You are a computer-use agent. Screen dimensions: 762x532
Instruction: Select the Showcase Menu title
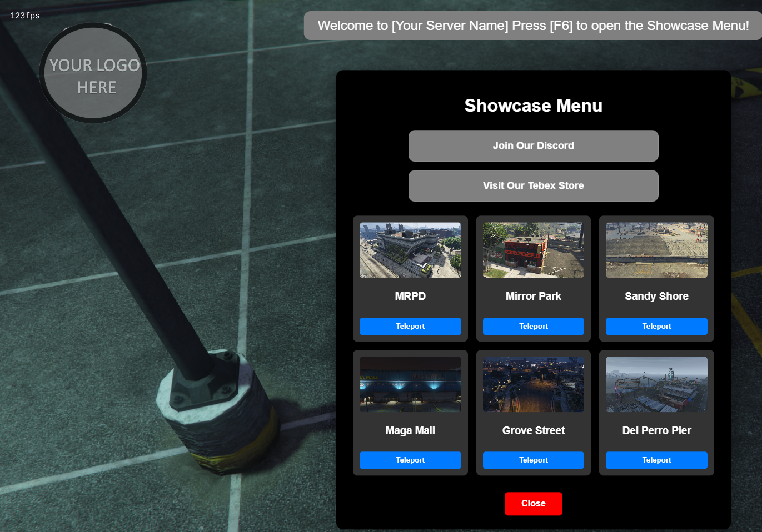[533, 106]
